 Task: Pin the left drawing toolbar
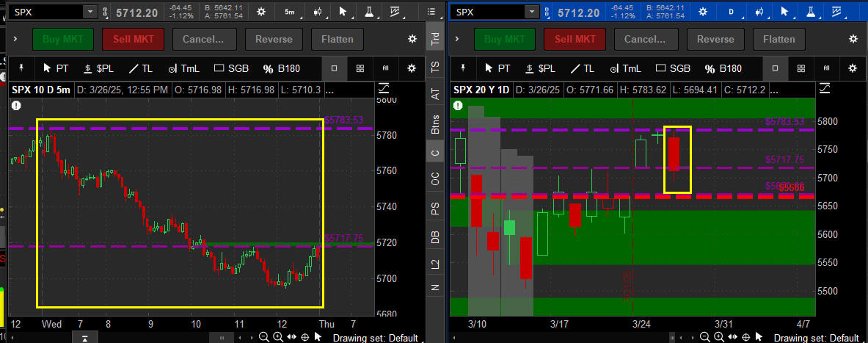click(22, 68)
